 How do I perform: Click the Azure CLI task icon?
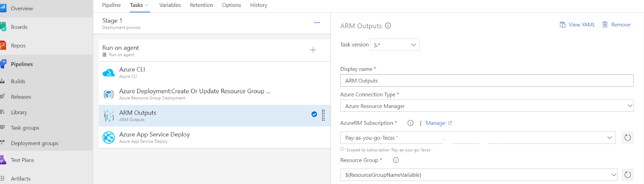tap(109, 73)
